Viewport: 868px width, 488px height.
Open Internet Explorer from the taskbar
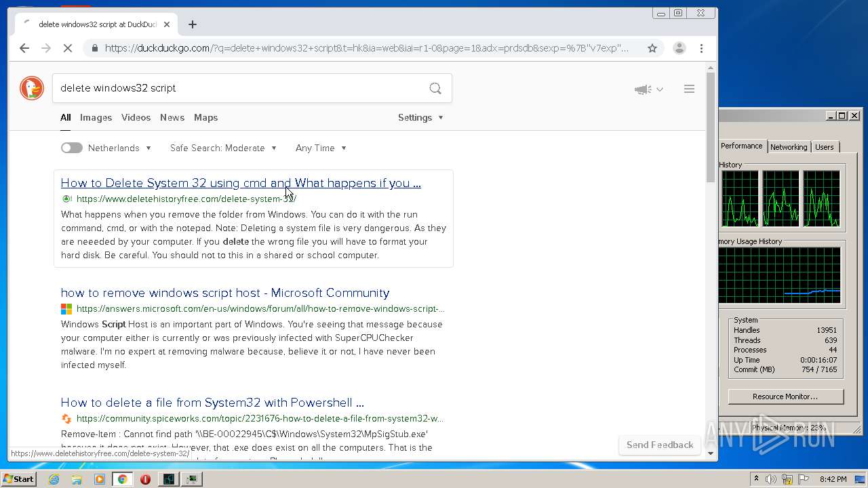(54, 479)
